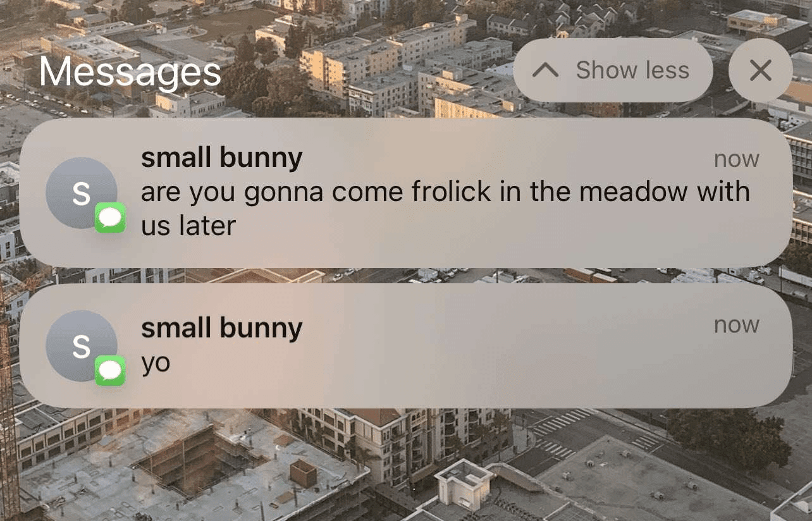The width and height of the screenshot is (812, 521).
Task: Tap the Messages group heading
Action: (x=130, y=72)
